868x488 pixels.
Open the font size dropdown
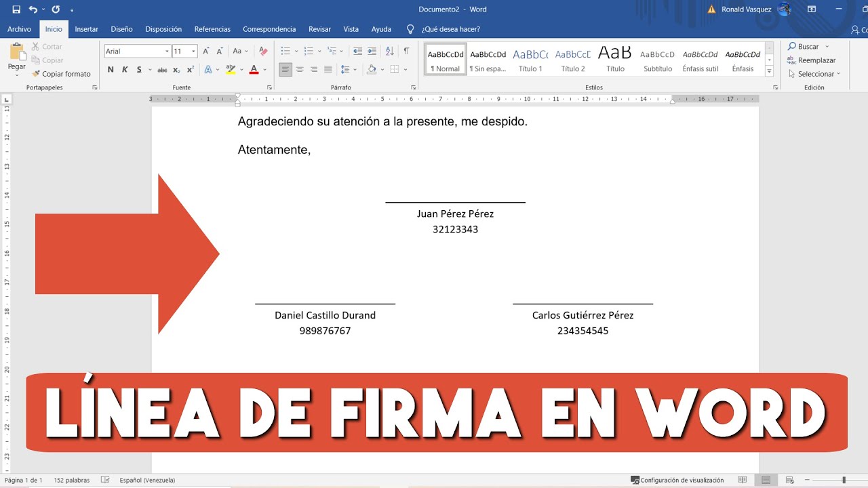(193, 52)
